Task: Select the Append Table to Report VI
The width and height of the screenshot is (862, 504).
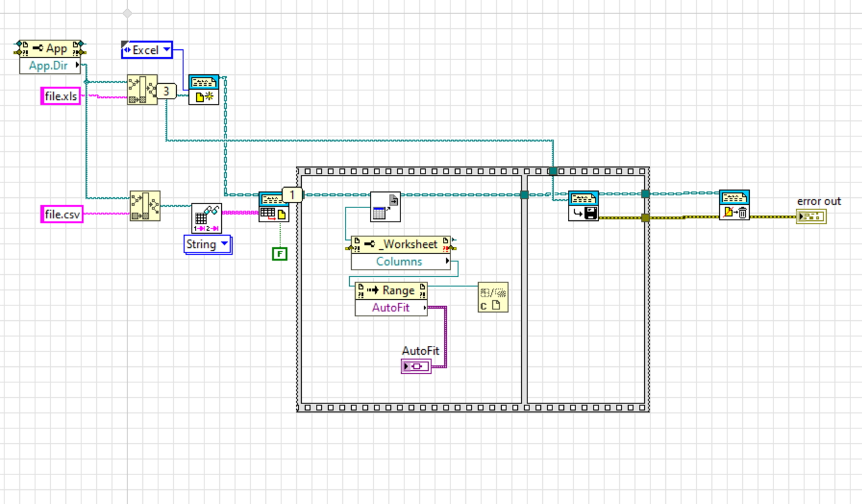Action: 274,206
